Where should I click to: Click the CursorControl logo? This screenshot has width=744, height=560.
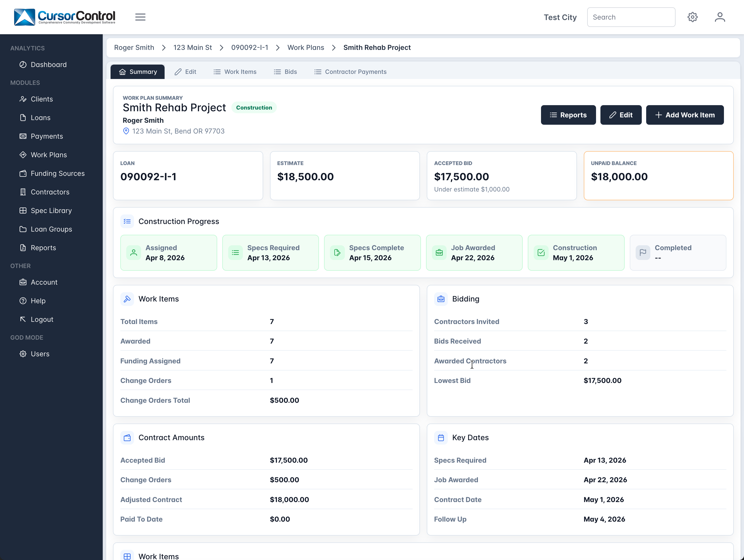[65, 17]
